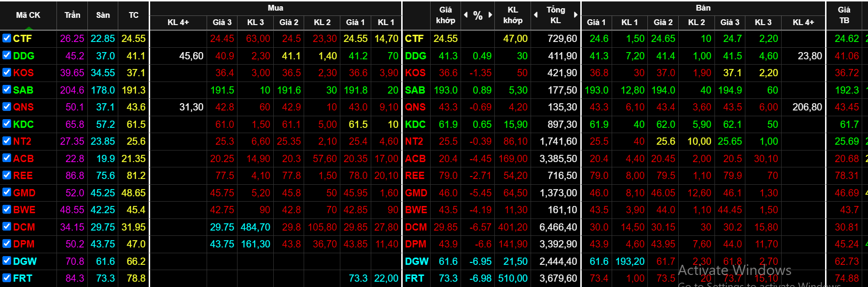The height and width of the screenshot is (287, 868).
Task: Uncheck the QNS row checkbox
Action: coord(7,107)
